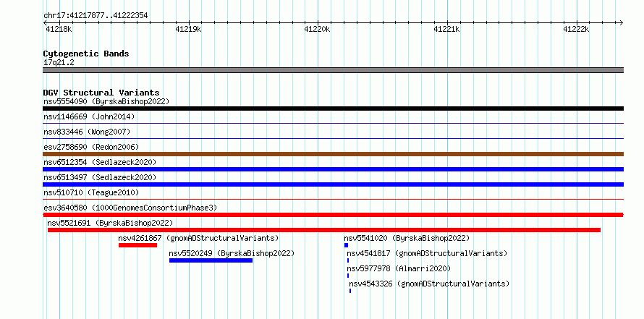Open nsv5521691 (ByrskaBishop2022) label
Image resolution: width=644 pixels, height=319 pixels.
tap(110, 223)
